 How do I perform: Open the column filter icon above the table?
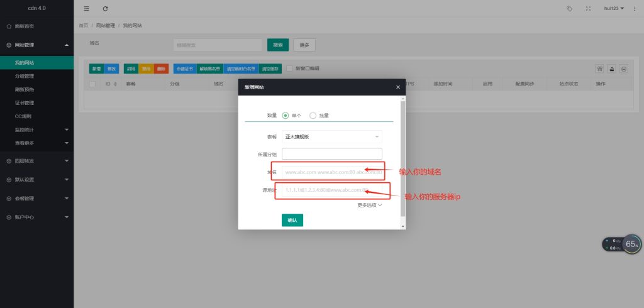[x=599, y=69]
